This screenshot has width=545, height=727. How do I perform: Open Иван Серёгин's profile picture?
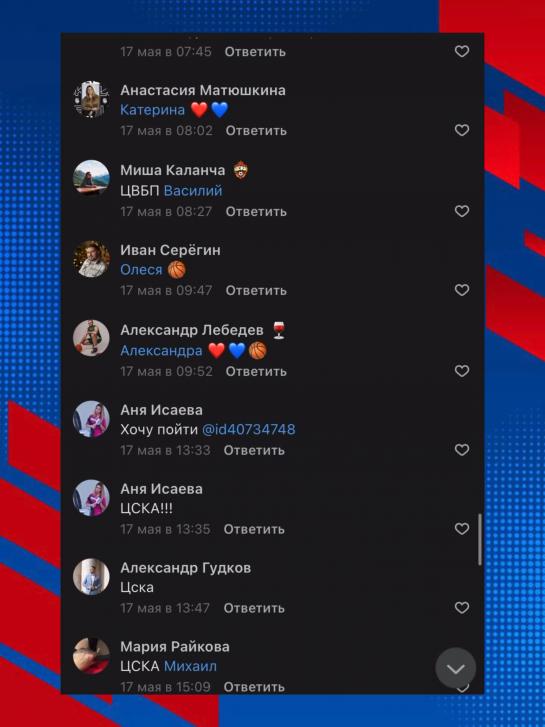[91, 259]
